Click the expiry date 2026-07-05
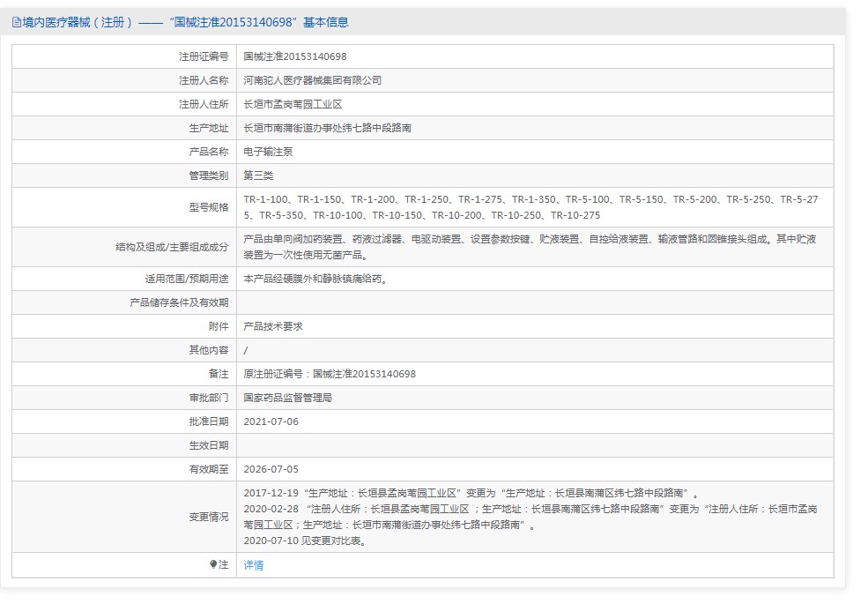The width and height of the screenshot is (868, 604). [x=271, y=469]
